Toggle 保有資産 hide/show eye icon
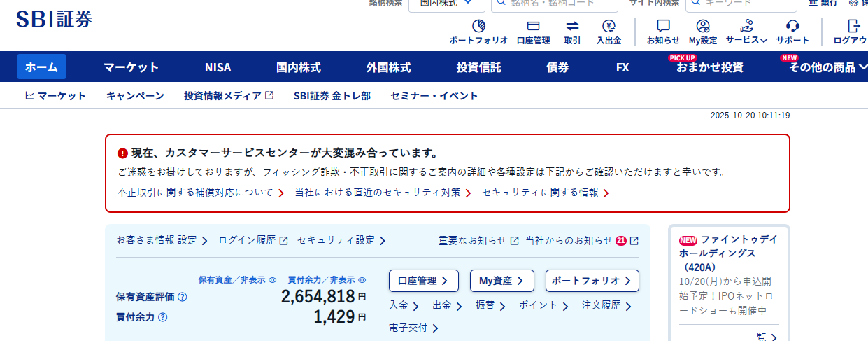 [x=273, y=280]
